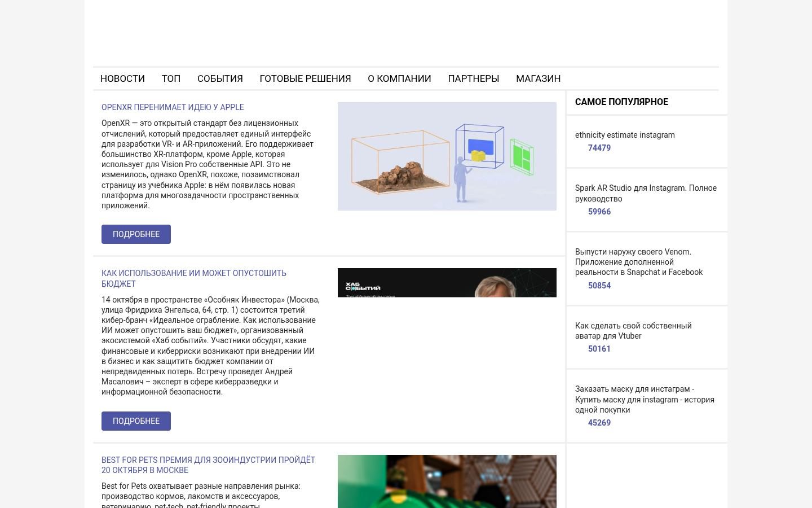This screenshot has height=508, width=812.
Task: Click the САМОЕ ПОПУЛЯРНОЕ sidebar heading
Action: pyautogui.click(x=621, y=102)
